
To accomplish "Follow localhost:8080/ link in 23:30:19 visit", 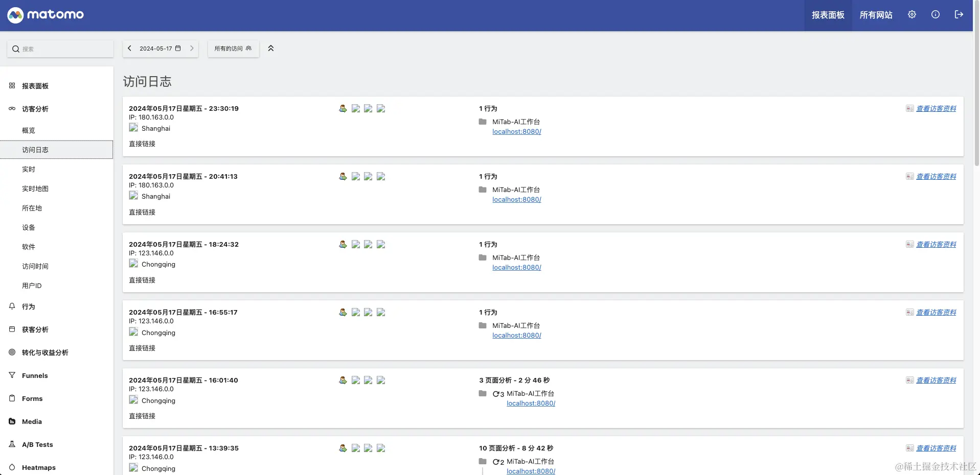I will click(x=517, y=131).
